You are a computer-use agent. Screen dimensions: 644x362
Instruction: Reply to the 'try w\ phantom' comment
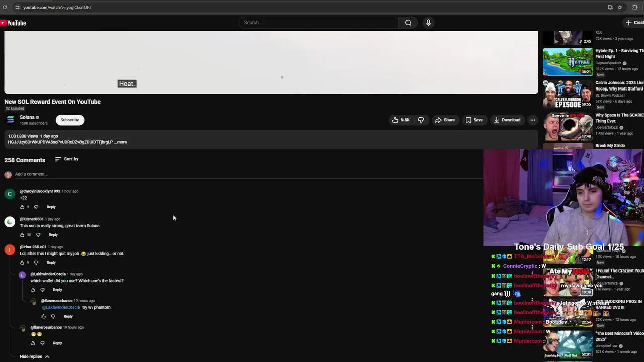click(x=68, y=317)
